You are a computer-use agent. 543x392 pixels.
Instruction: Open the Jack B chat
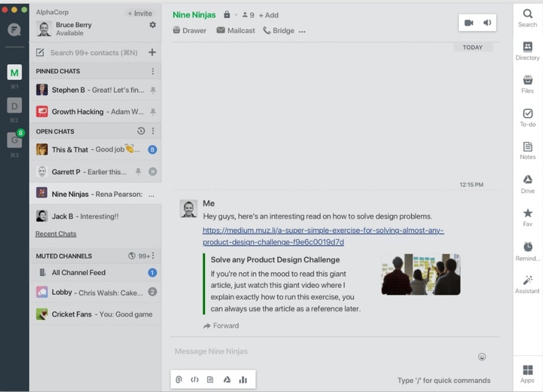pos(95,217)
